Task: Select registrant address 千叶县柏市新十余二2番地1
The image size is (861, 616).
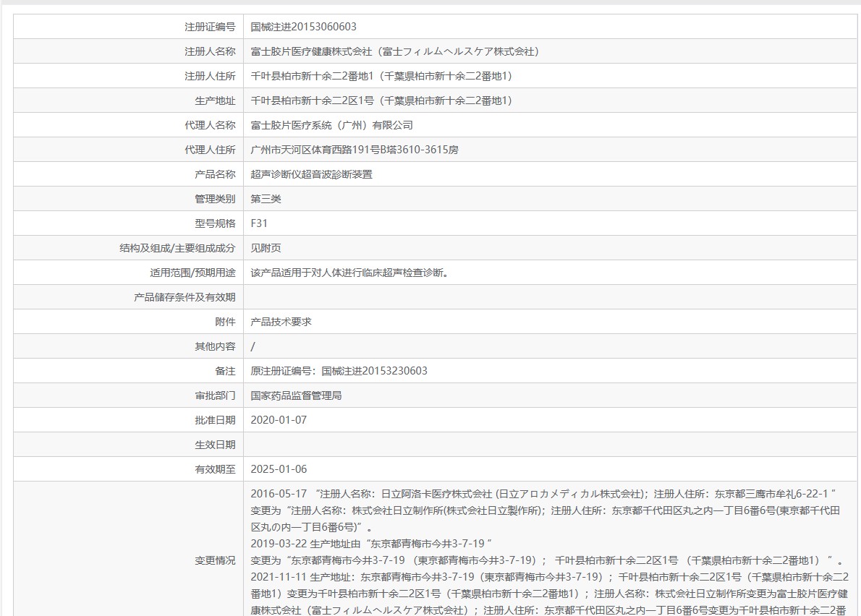Action: click(312, 76)
